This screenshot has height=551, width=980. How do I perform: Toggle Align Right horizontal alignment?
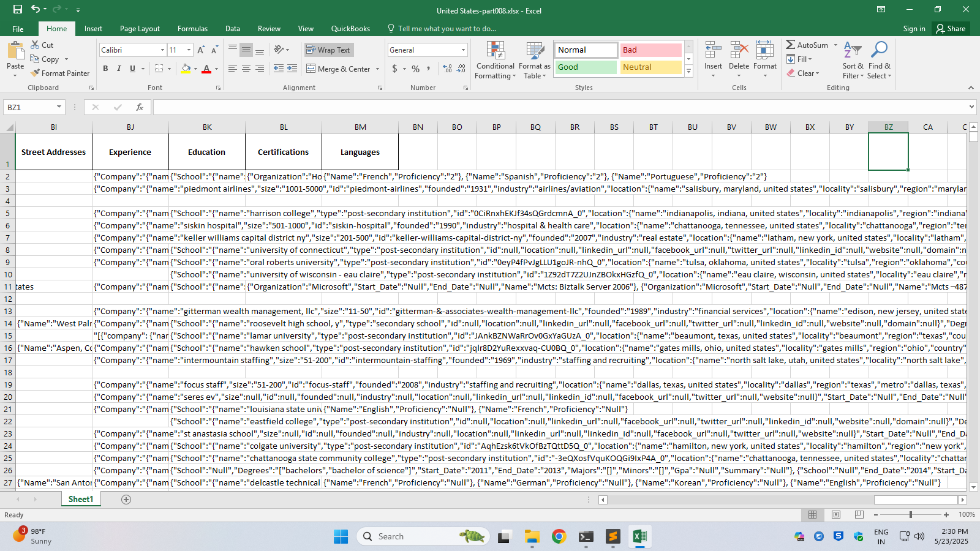260,69
